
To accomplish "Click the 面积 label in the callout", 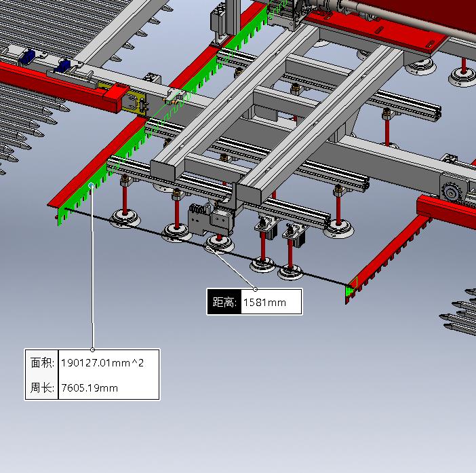I will (x=42, y=363).
